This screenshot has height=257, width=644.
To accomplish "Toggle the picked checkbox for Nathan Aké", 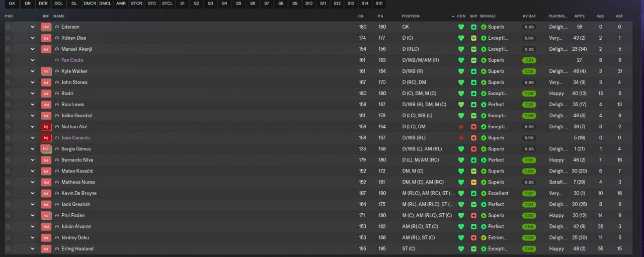I will pyautogui.click(x=8, y=127).
